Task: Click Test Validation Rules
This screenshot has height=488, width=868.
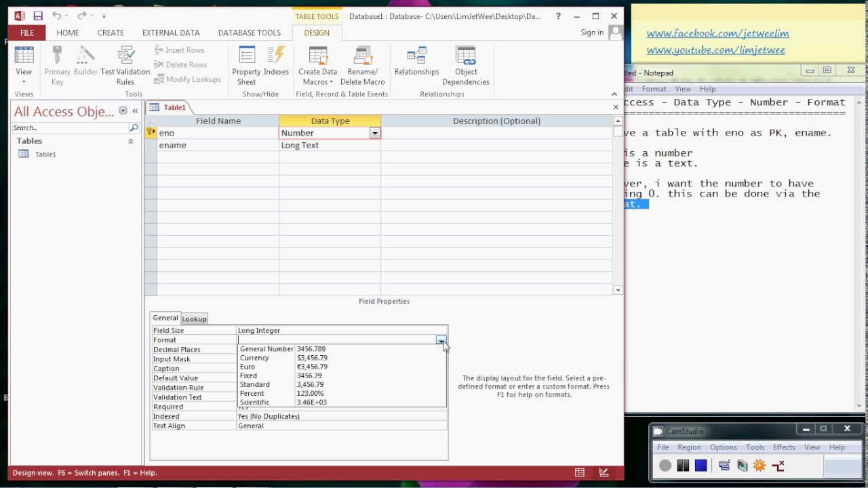Action: coord(125,66)
